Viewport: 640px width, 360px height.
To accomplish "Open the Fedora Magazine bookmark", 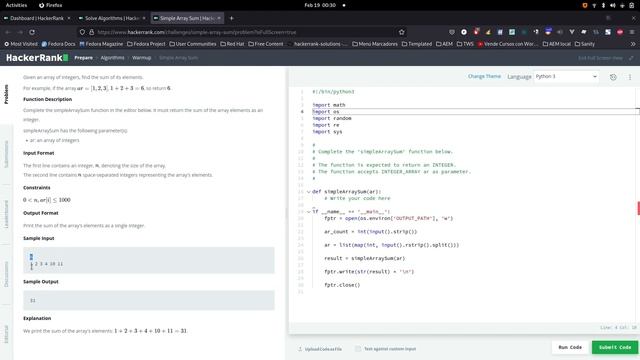I will point(101,44).
